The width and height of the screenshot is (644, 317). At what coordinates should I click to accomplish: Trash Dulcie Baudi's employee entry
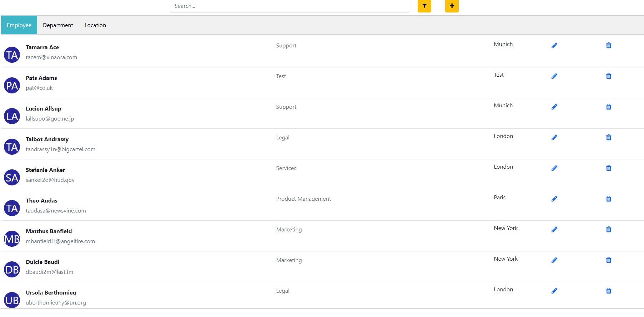tap(608, 260)
